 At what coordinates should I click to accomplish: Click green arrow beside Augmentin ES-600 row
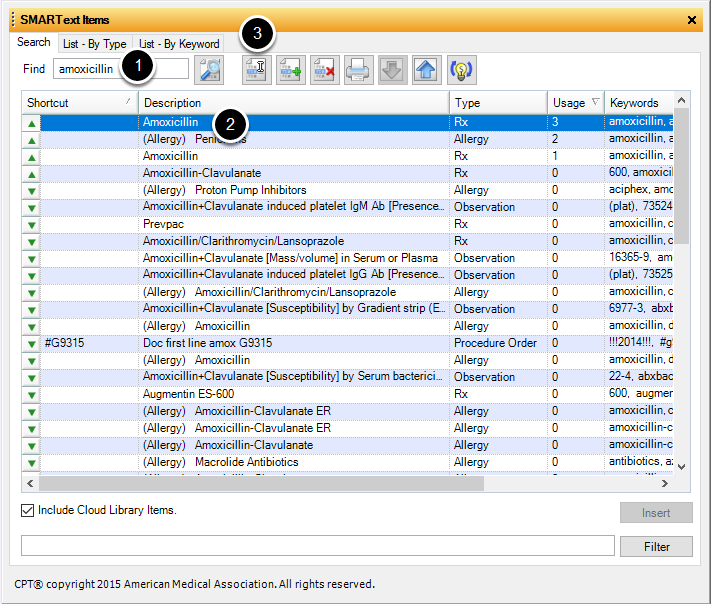pyautogui.click(x=32, y=395)
